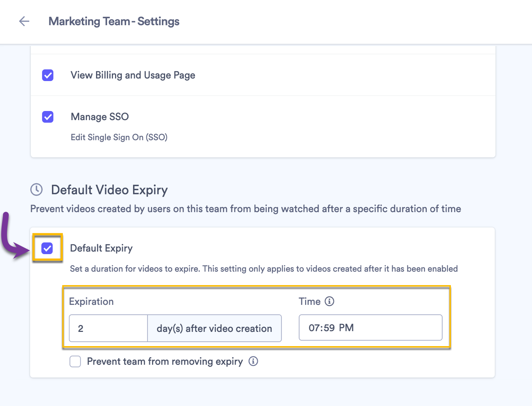Go back using the left arrow icon
Viewport: 532px width, 406px height.
tap(24, 21)
